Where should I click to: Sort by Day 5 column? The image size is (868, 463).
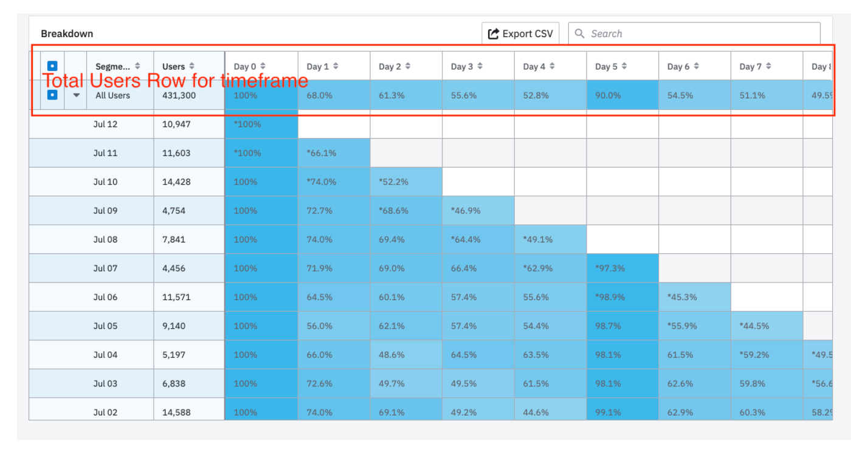pos(611,66)
